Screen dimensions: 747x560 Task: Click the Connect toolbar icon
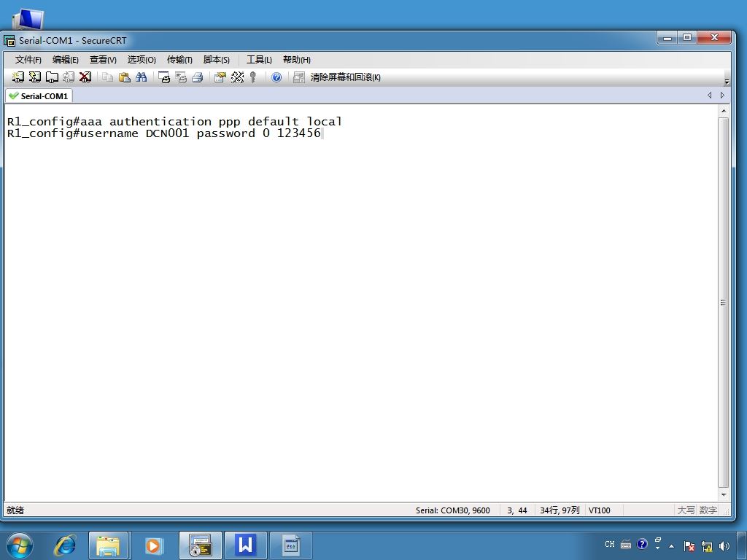click(18, 77)
